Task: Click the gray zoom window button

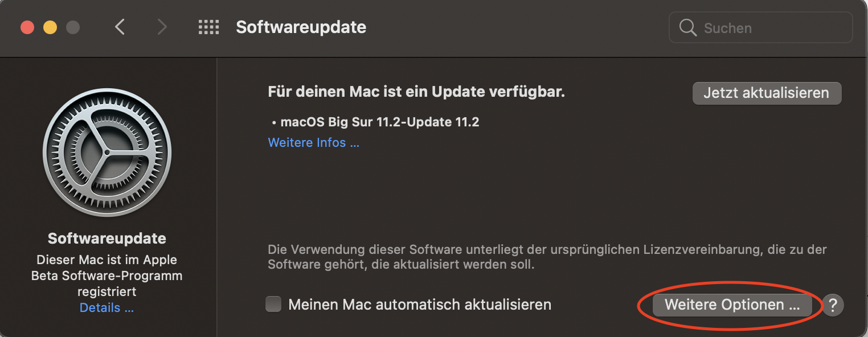Action: click(x=73, y=27)
